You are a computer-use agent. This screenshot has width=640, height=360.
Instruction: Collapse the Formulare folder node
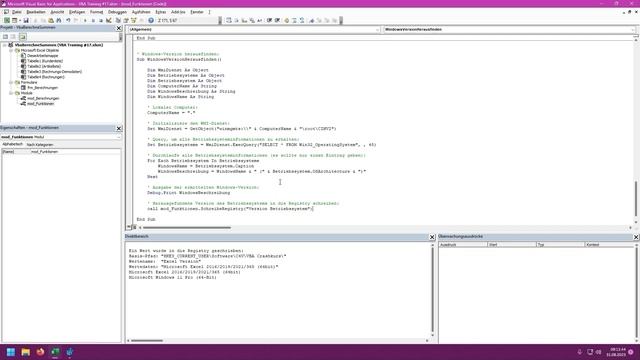point(11,82)
